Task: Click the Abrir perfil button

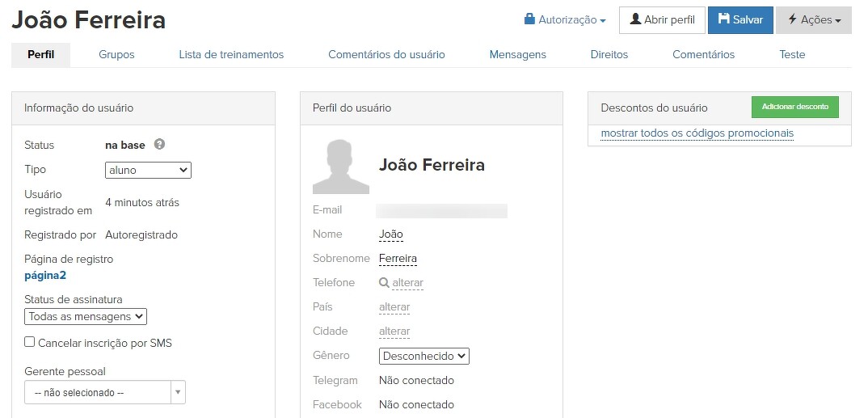Action: (x=662, y=19)
